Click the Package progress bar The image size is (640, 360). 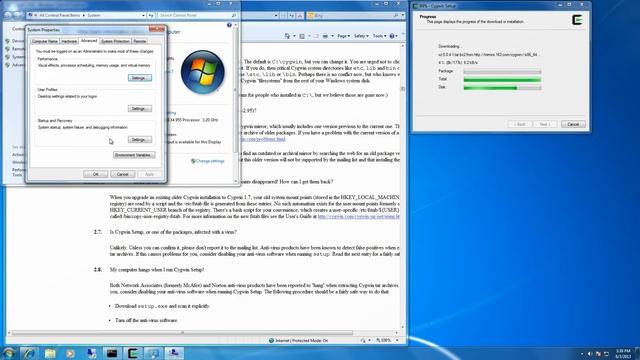[x=502, y=71]
